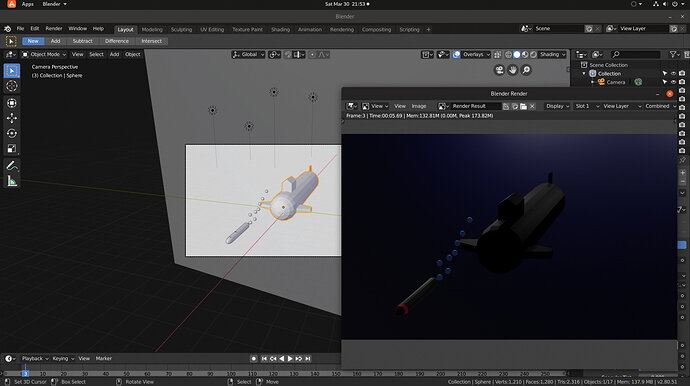This screenshot has width=690, height=386.
Task: Open the render result folder icon
Action: tap(523, 106)
